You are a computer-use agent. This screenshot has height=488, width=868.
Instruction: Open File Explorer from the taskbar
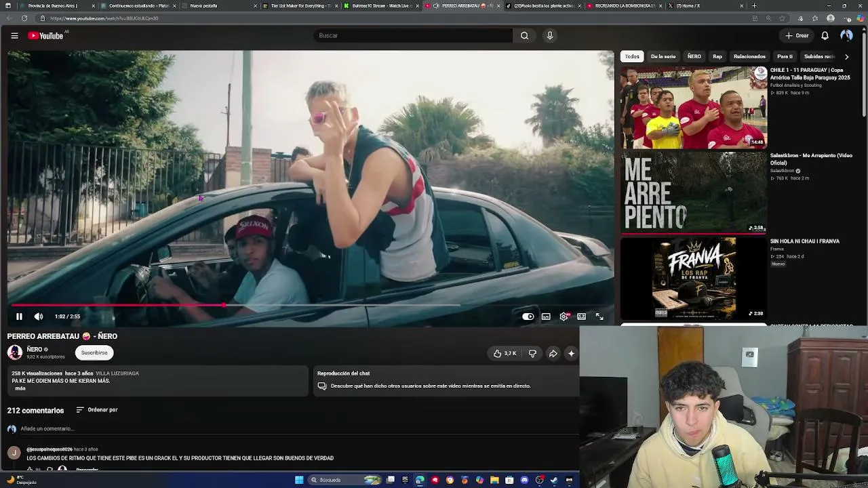coord(494,480)
